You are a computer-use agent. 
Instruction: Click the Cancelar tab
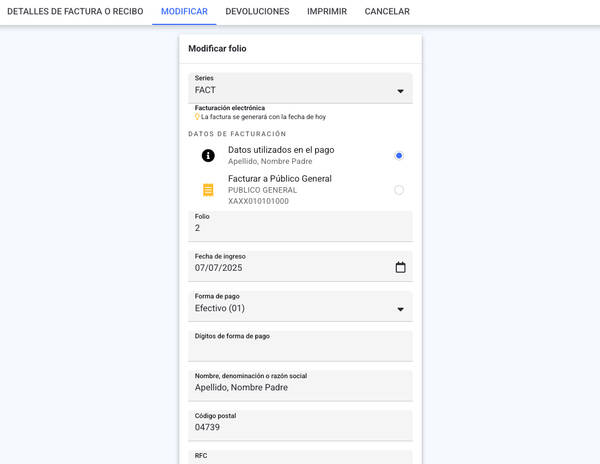point(387,11)
